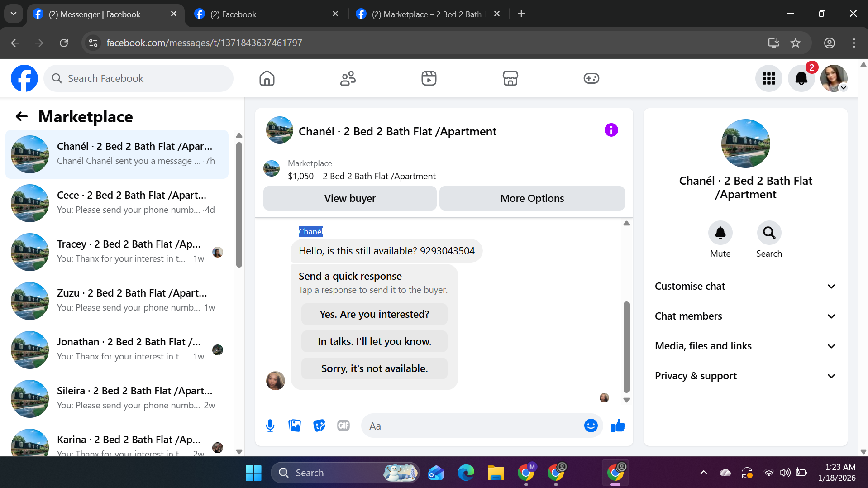
Task: View site information icon in address bar
Action: tap(93, 43)
